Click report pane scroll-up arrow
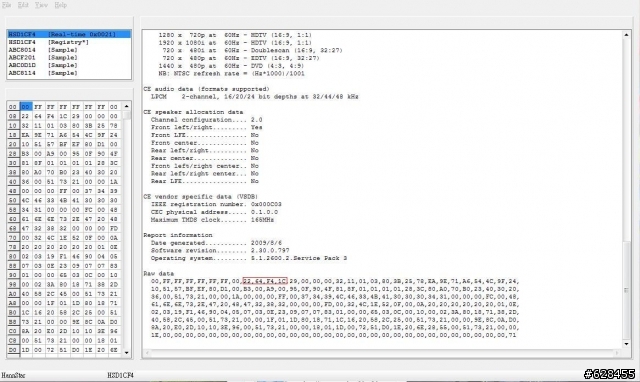This screenshot has height=382, width=640. coord(626,35)
